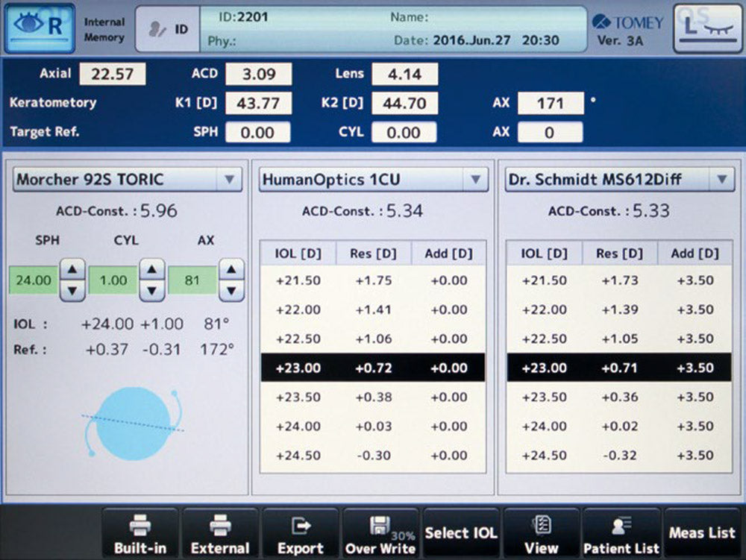Open the Meas List button
The width and height of the screenshot is (746, 560).
(702, 533)
